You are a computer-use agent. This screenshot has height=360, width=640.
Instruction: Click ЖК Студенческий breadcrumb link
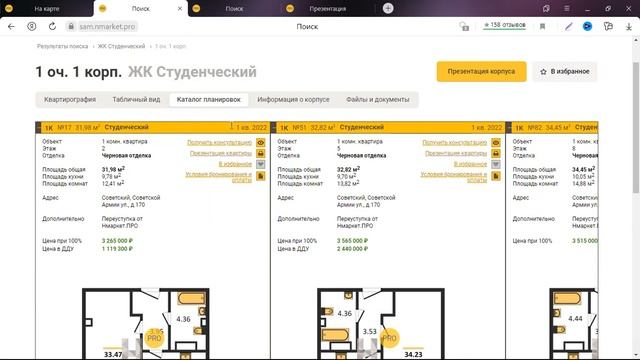coord(121,46)
